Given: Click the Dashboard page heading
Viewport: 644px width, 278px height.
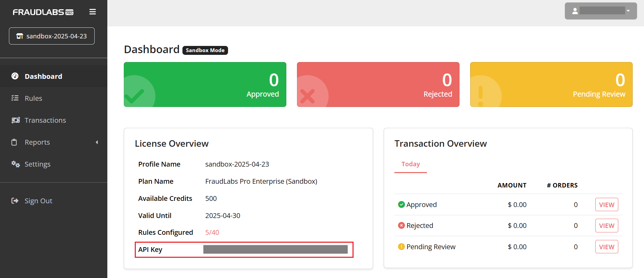Looking at the screenshot, I should tap(152, 49).
